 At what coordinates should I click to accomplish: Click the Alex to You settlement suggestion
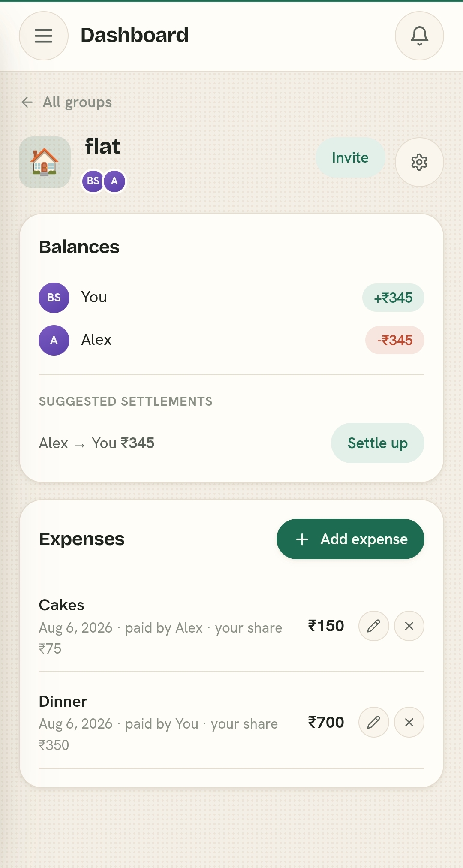click(97, 443)
